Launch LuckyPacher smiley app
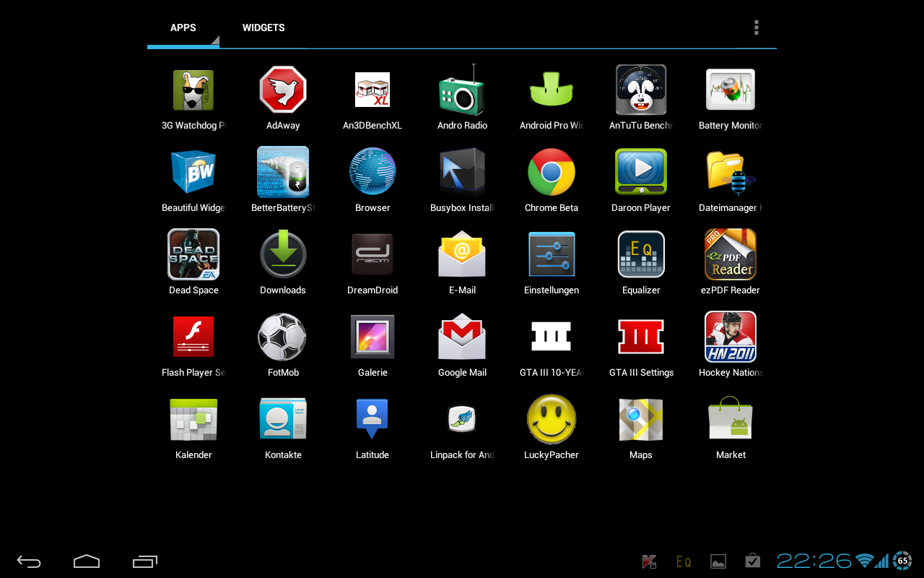 552,420
